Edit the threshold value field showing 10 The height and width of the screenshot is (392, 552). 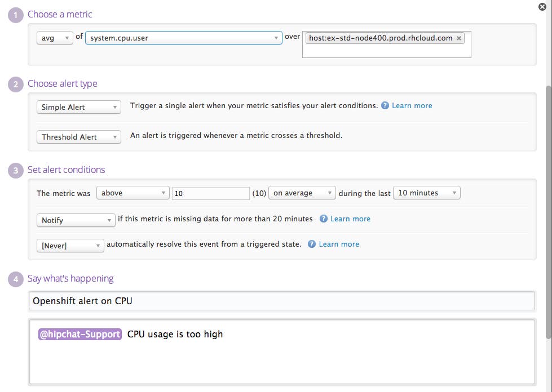point(211,193)
